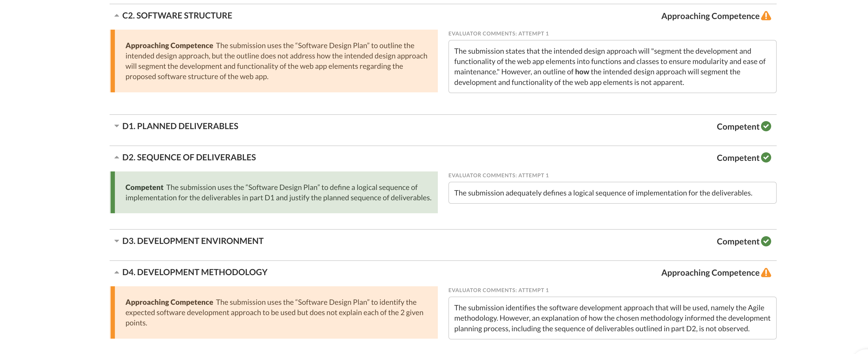Click the D4 orange warning triangle icon
This screenshot has width=868, height=354.
coord(766,273)
